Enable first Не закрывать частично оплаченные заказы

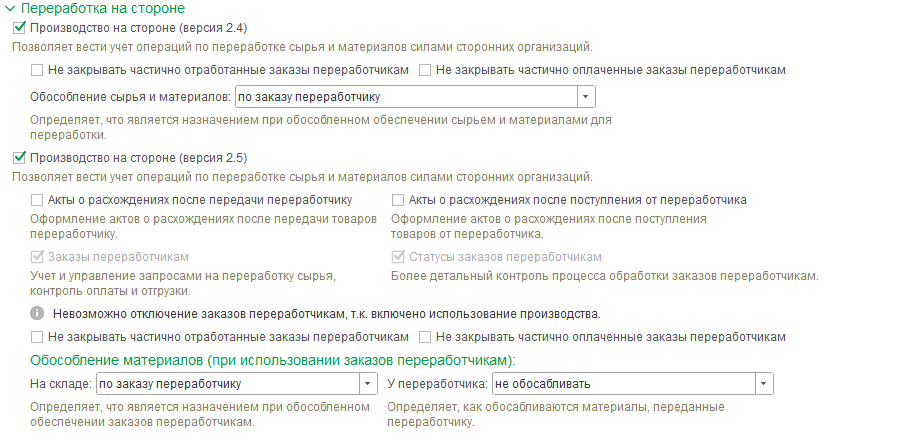425,70
